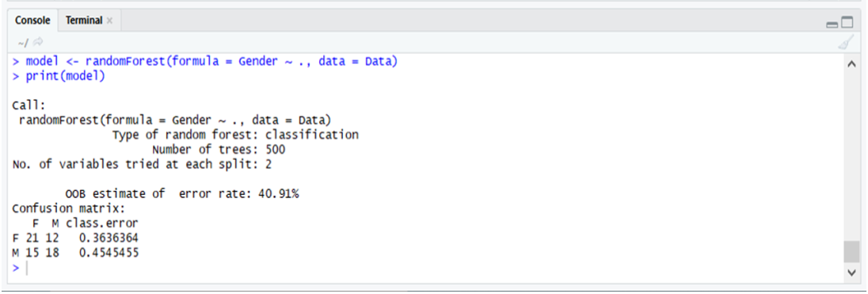Click the F row of confusion matrix

(x=75, y=238)
